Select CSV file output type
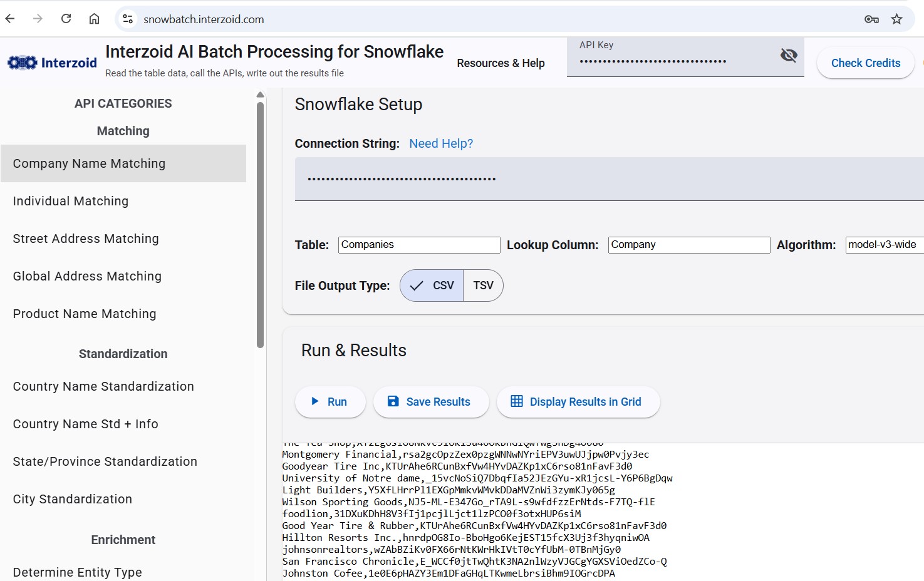The image size is (924, 581). 432,285
